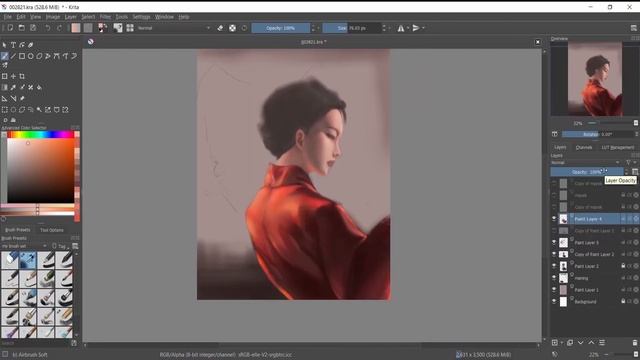Select the Fill bucket tool

pyautogui.click(x=39, y=87)
